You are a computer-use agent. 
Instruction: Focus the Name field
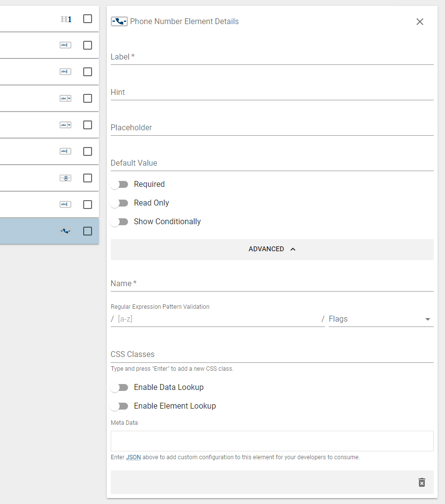pos(272,284)
